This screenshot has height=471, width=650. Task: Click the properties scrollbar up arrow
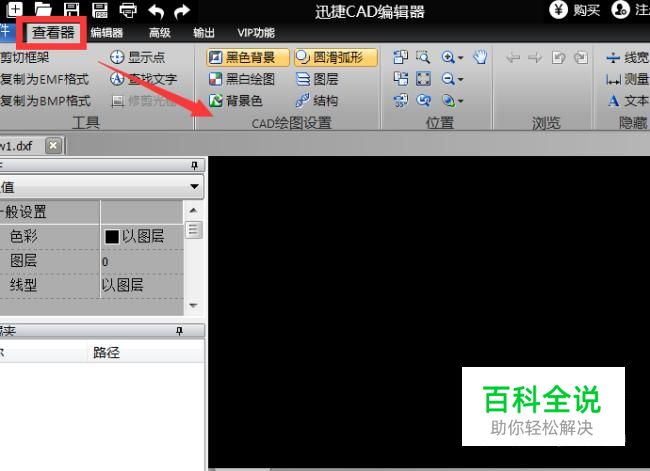click(x=193, y=211)
